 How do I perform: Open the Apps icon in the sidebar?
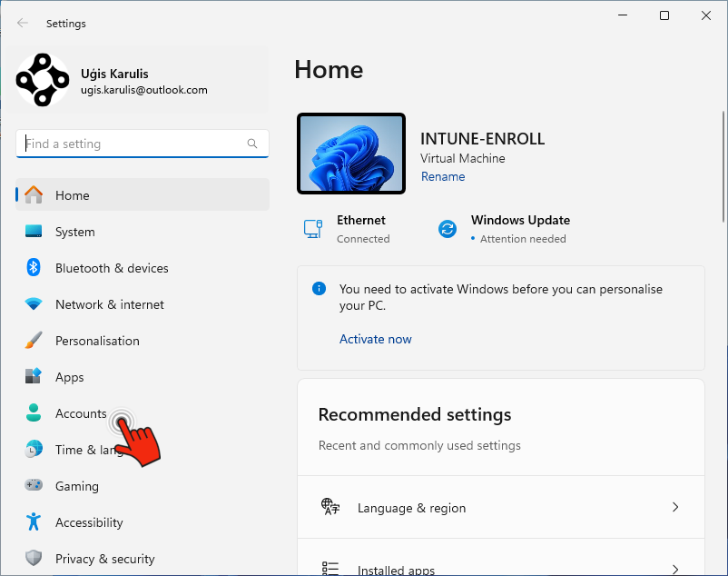click(31, 377)
